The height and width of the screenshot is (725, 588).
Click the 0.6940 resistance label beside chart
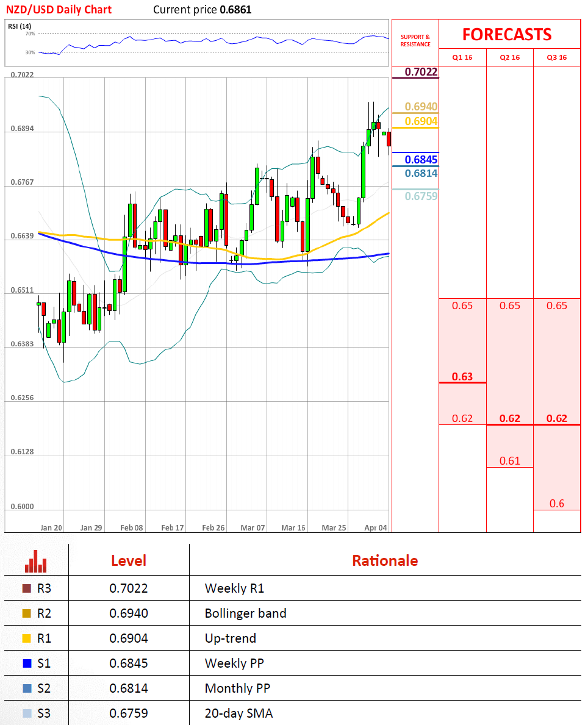(x=421, y=106)
